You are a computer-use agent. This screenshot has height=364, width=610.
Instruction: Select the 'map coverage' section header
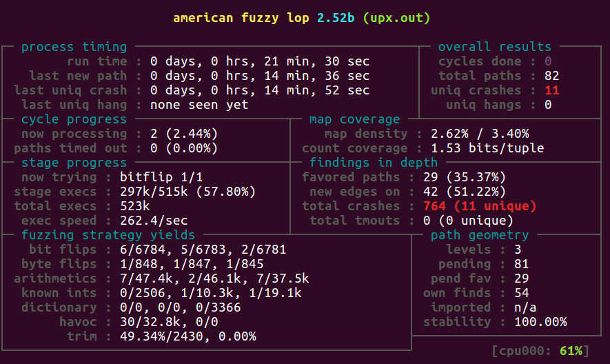click(354, 119)
